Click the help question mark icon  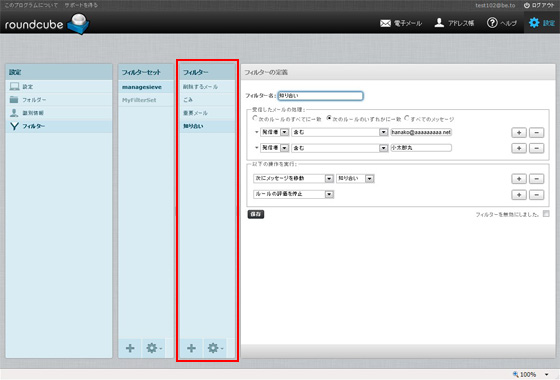(x=492, y=23)
